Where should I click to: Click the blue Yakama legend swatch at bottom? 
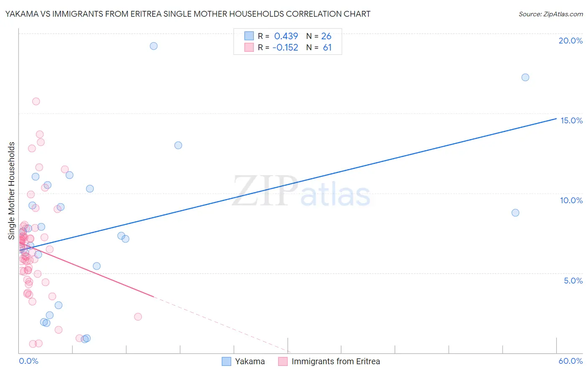point(226,361)
